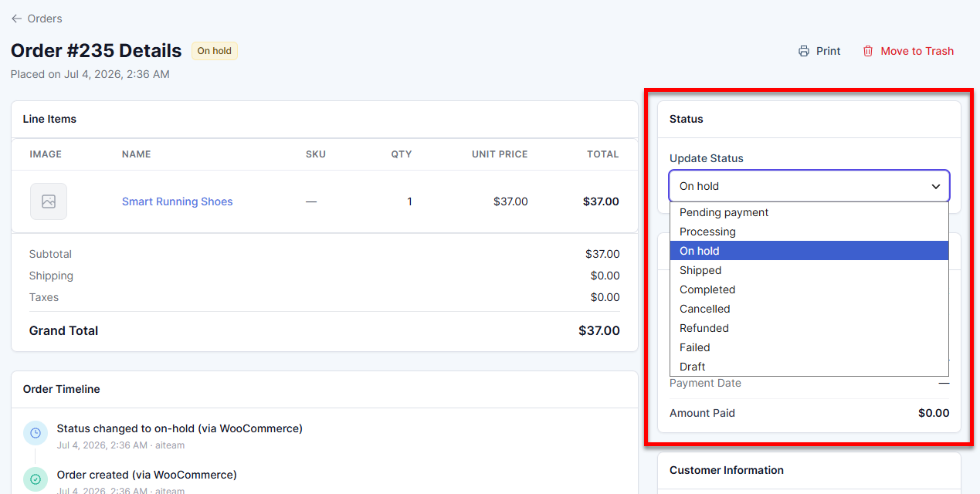Select Failed status option

tap(809, 347)
